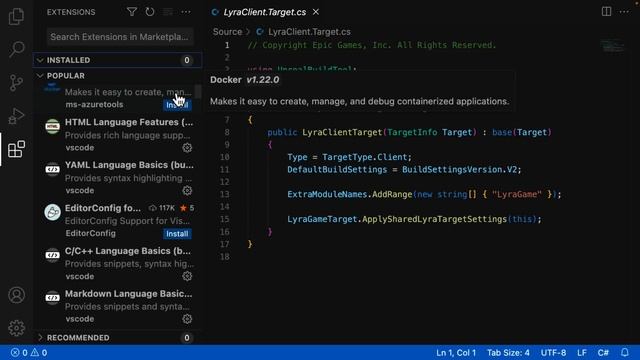Click LyraClient.Target.cs in the breadcrumb
This screenshot has height=360, width=640.
pos(309,32)
